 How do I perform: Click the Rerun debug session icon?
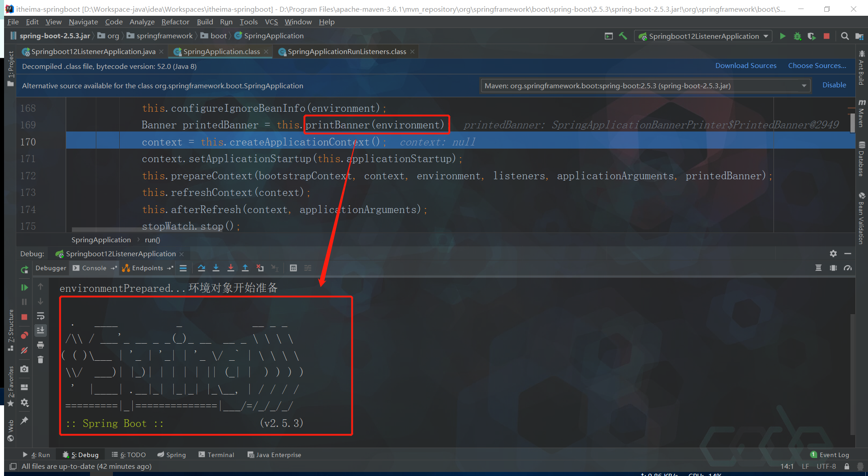pos(24,269)
